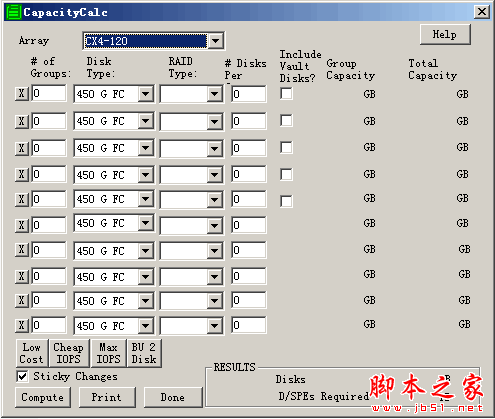Click the CapacityCalc green title bar icon
The width and height of the screenshot is (495, 419).
click(x=14, y=12)
